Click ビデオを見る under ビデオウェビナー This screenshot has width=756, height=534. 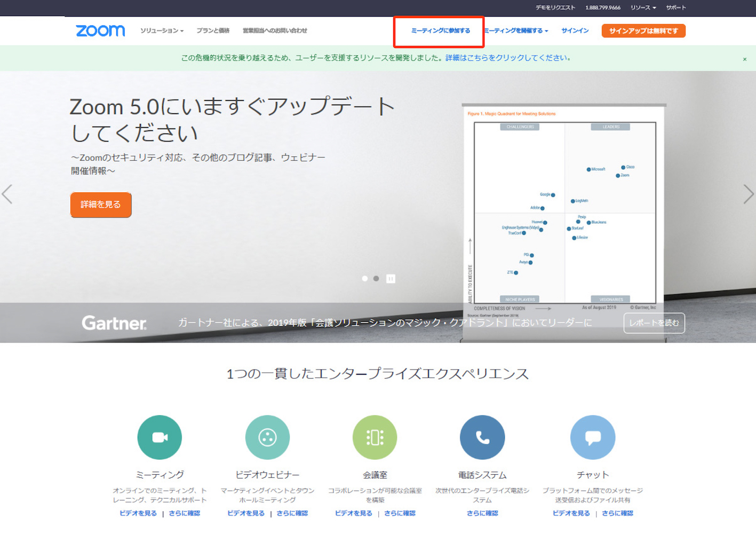[246, 513]
